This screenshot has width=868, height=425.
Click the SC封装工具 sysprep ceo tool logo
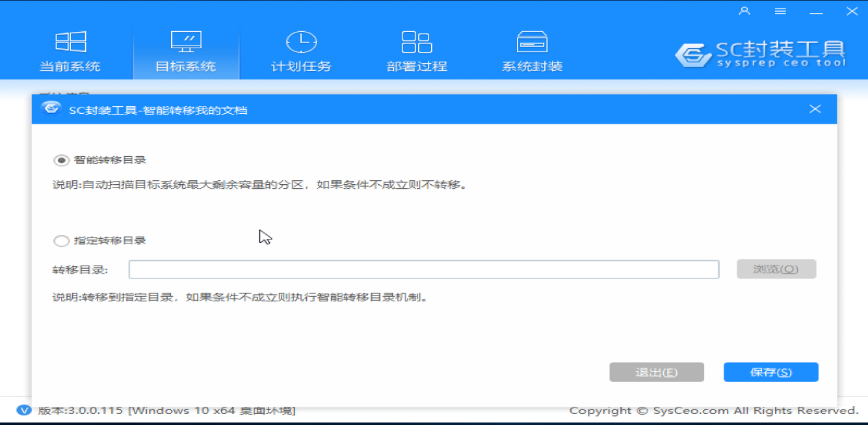760,53
